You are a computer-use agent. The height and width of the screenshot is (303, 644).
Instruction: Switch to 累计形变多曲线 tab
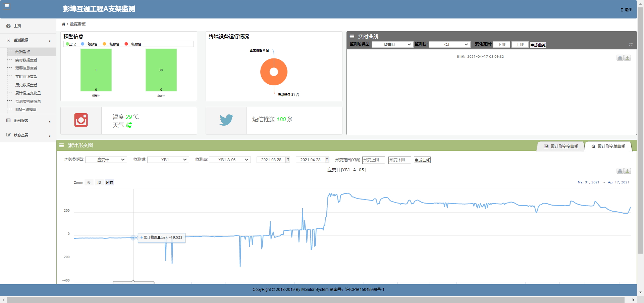click(x=561, y=146)
